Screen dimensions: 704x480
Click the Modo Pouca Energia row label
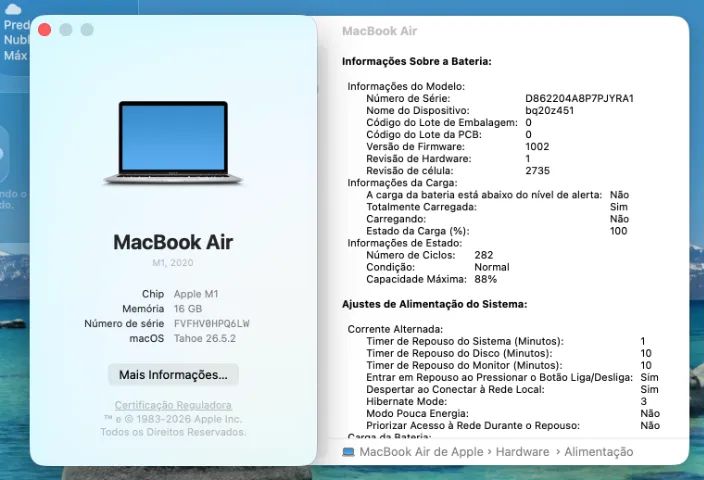click(x=417, y=414)
